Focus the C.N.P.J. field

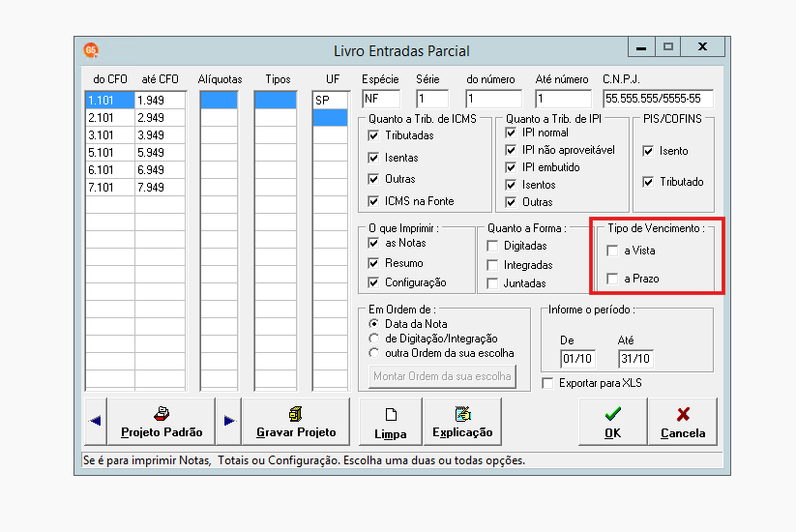tap(658, 99)
